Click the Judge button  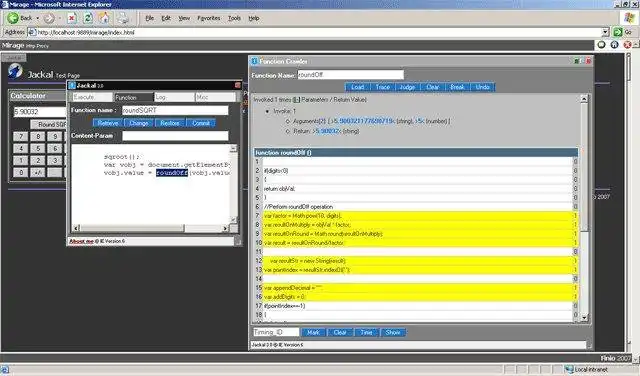click(407, 87)
